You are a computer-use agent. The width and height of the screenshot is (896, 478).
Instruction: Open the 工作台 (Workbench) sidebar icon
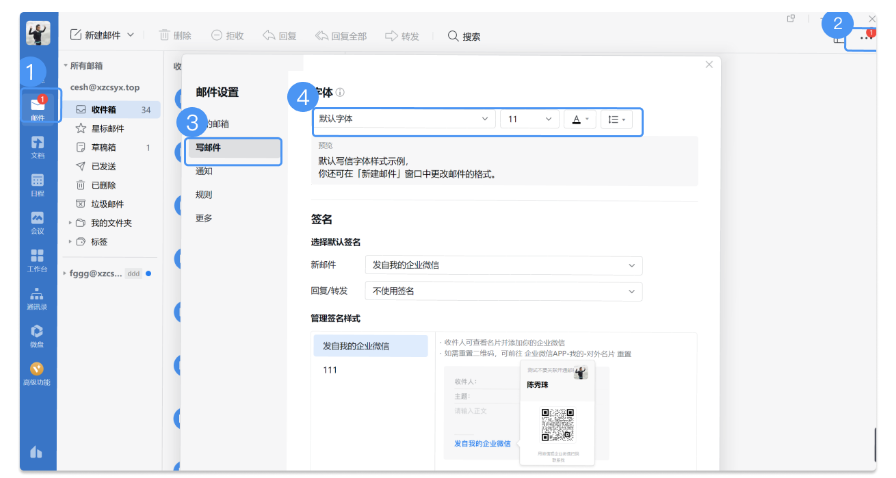(37, 260)
